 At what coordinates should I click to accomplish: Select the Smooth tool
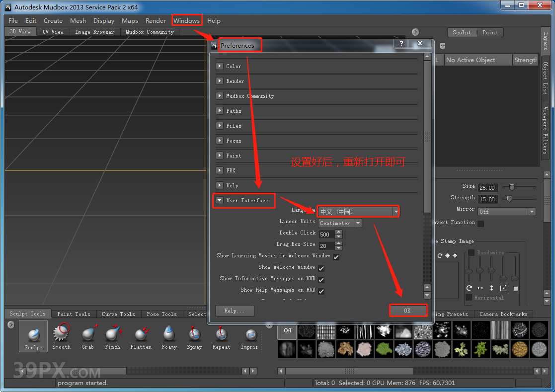(x=61, y=336)
